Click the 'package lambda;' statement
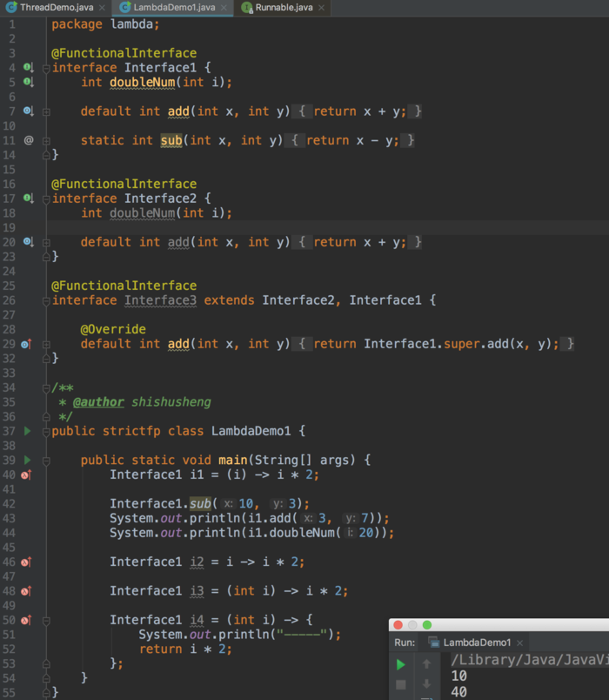Image resolution: width=609 pixels, height=700 pixels. tap(105, 24)
